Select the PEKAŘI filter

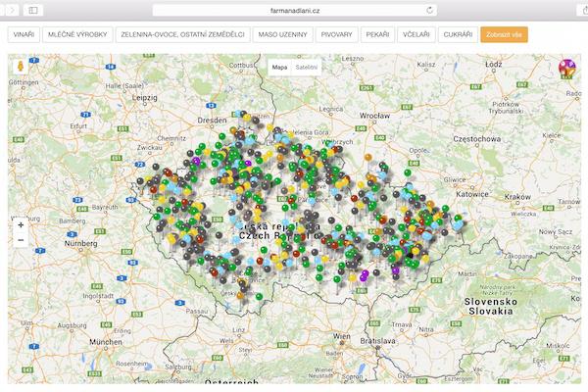tap(377, 34)
